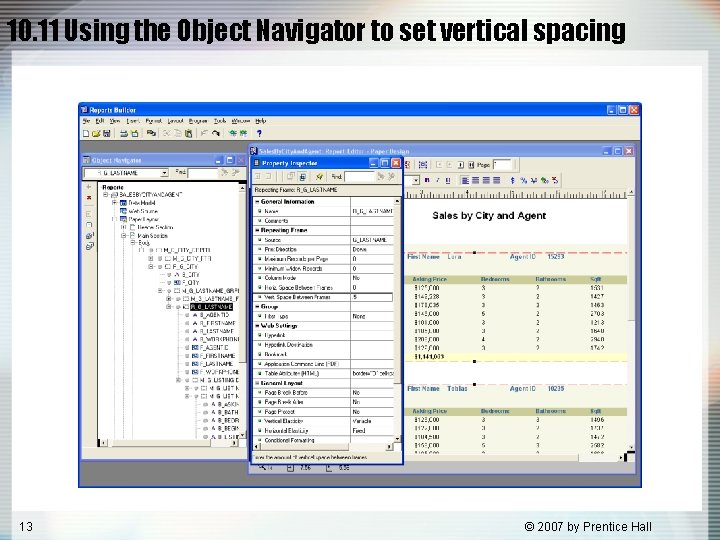Screen dimensions: 720x540
Task: Click the Justify alignment icon in Report Editor
Action: coord(497,180)
